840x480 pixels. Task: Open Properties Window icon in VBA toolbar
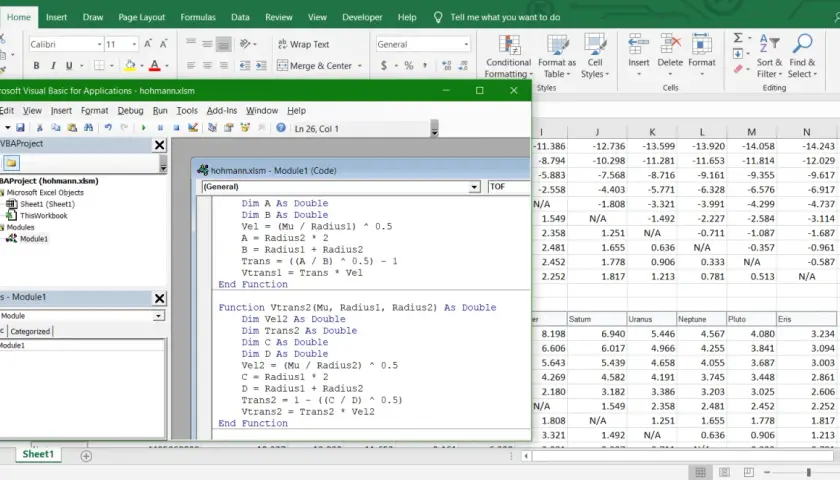click(229, 128)
